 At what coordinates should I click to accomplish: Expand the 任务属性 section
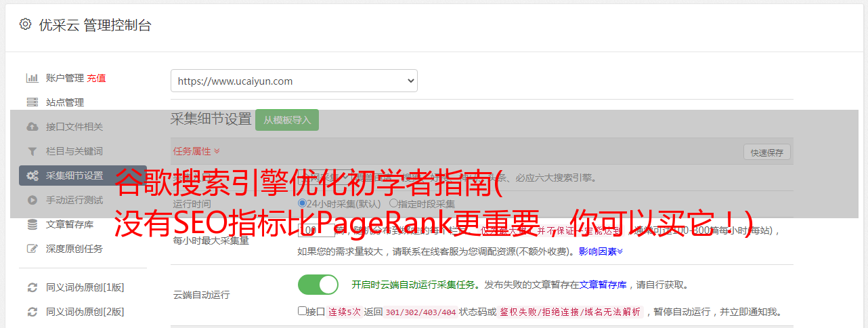(x=196, y=151)
